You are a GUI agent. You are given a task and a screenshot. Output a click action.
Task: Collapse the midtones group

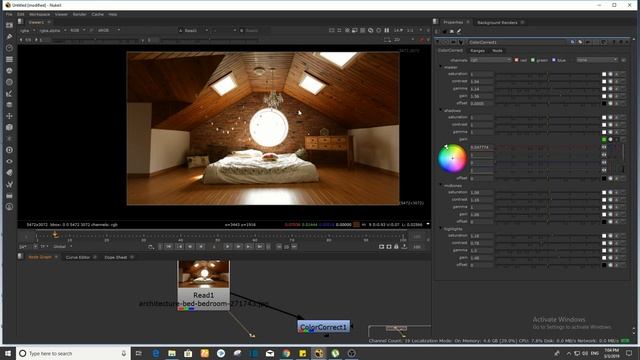click(440, 185)
